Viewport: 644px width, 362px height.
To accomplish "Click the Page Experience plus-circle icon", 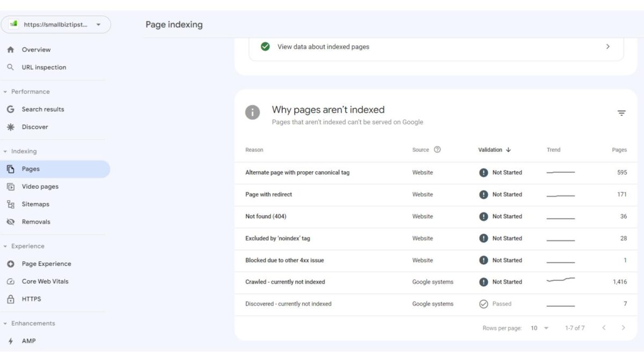I will coord(10,264).
